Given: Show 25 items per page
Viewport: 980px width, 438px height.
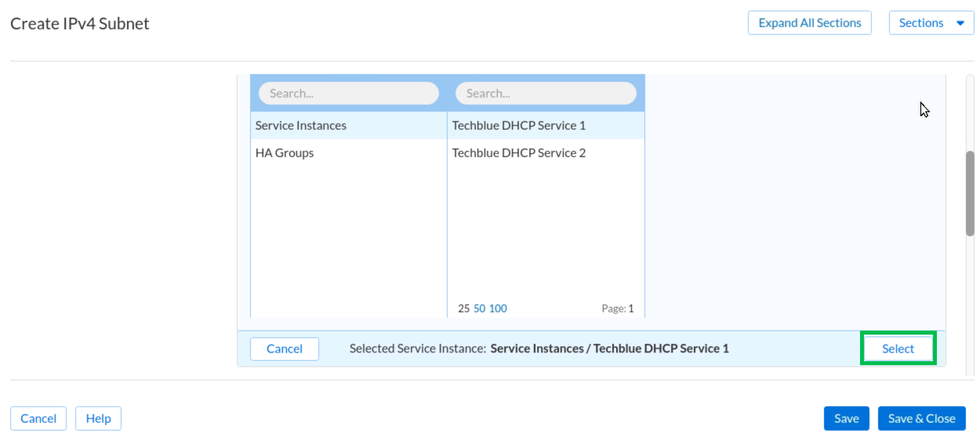Looking at the screenshot, I should (463, 308).
